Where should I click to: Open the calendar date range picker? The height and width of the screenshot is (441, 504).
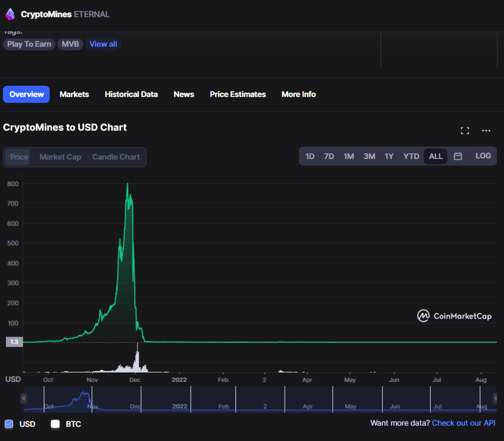pos(458,156)
